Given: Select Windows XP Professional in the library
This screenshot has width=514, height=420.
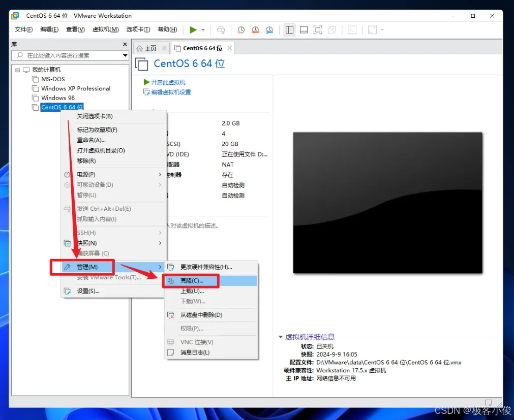Looking at the screenshot, I should coord(76,88).
